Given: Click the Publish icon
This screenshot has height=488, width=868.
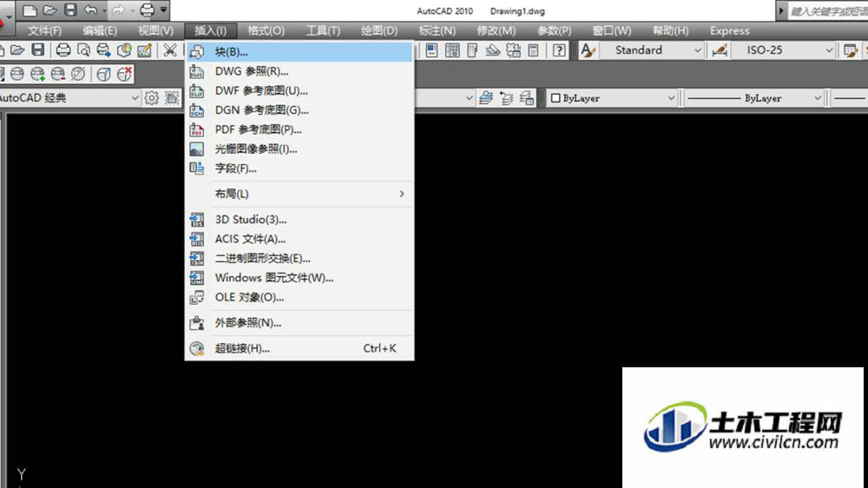Looking at the screenshot, I should [103, 50].
